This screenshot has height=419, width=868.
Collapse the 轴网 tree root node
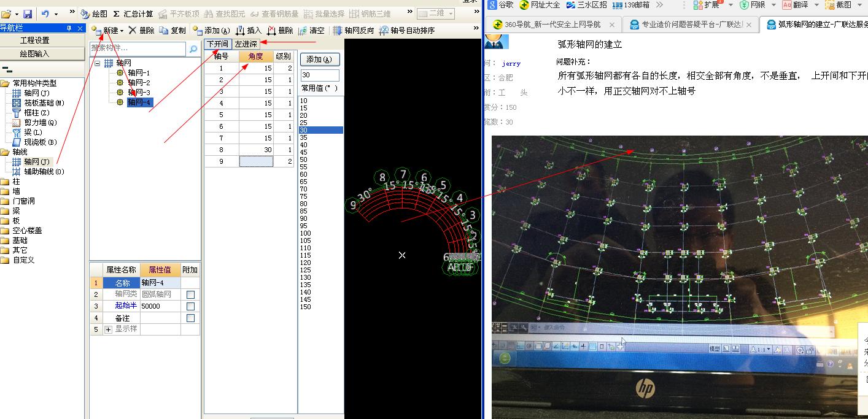pyautogui.click(x=97, y=63)
